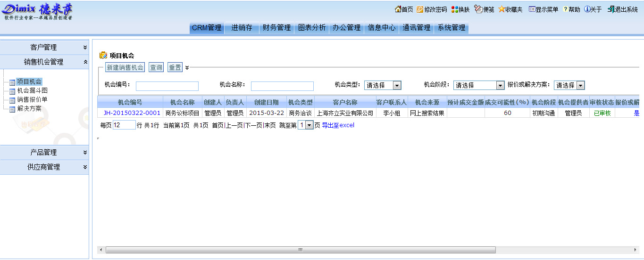Click the About (关于) info icon
This screenshot has width=644, height=260.
(587, 9)
